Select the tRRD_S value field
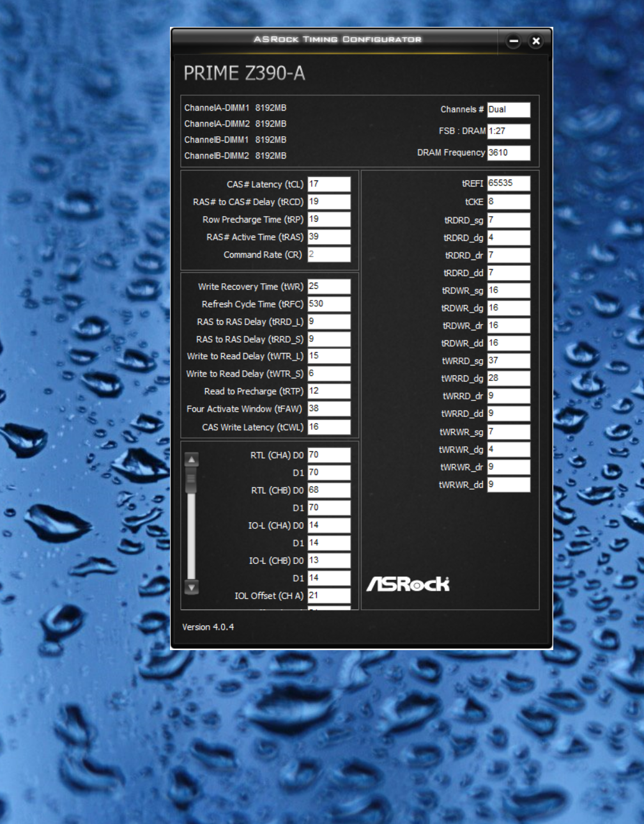Viewport: 644px width, 824px height. 329,339
